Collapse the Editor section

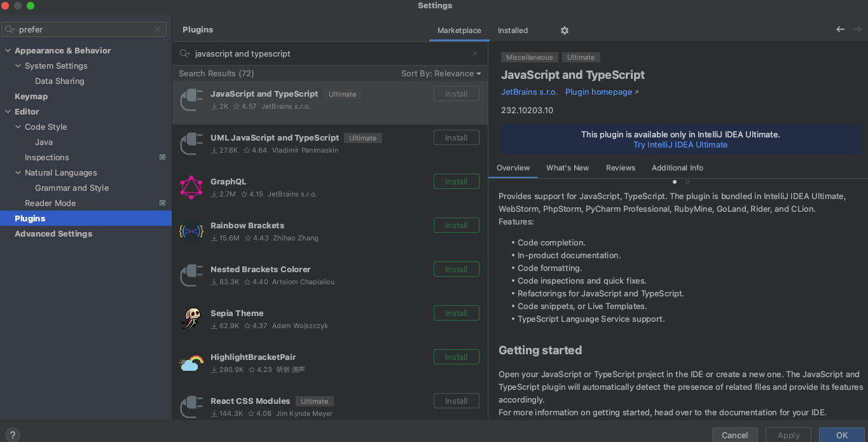tap(8, 111)
